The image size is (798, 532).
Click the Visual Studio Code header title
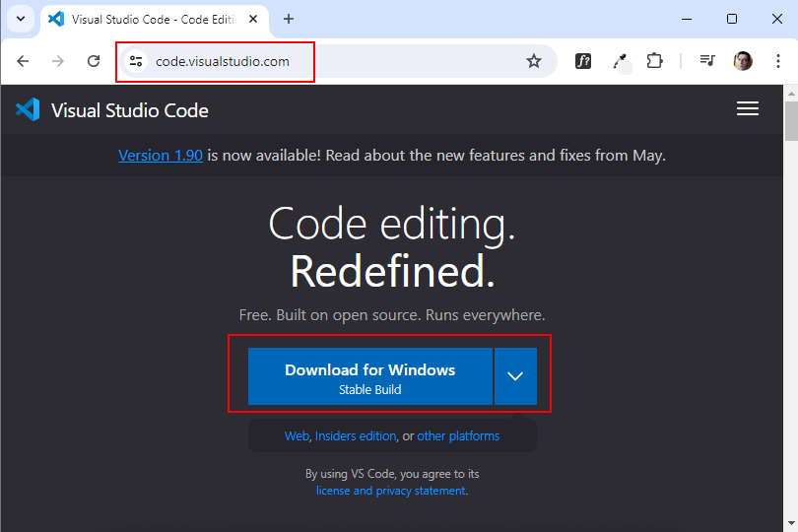(x=130, y=110)
